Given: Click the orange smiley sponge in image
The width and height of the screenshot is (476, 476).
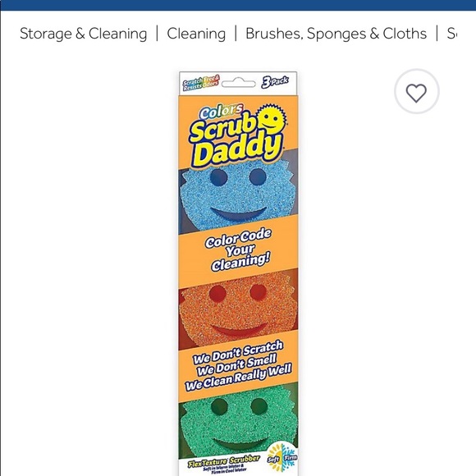Looking at the screenshot, I should pos(237,308).
